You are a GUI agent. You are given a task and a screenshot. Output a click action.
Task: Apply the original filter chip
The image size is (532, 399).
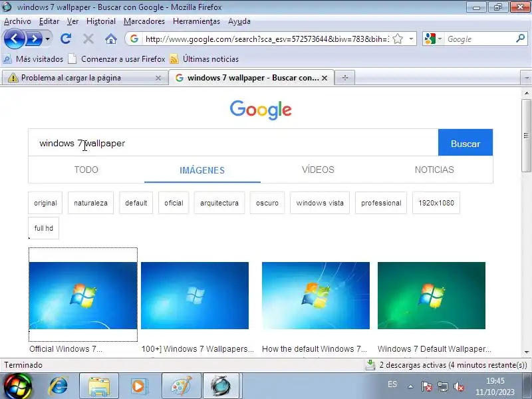(45, 203)
